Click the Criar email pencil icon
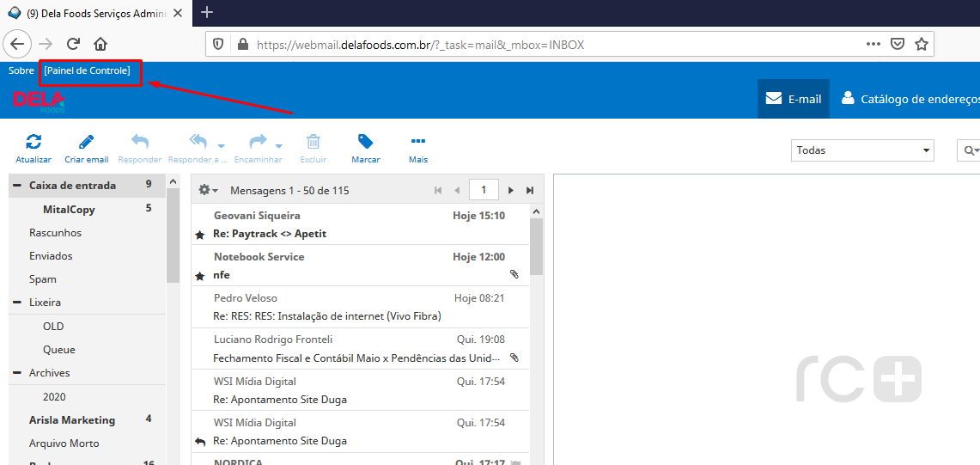The height and width of the screenshot is (465, 980). (86, 143)
